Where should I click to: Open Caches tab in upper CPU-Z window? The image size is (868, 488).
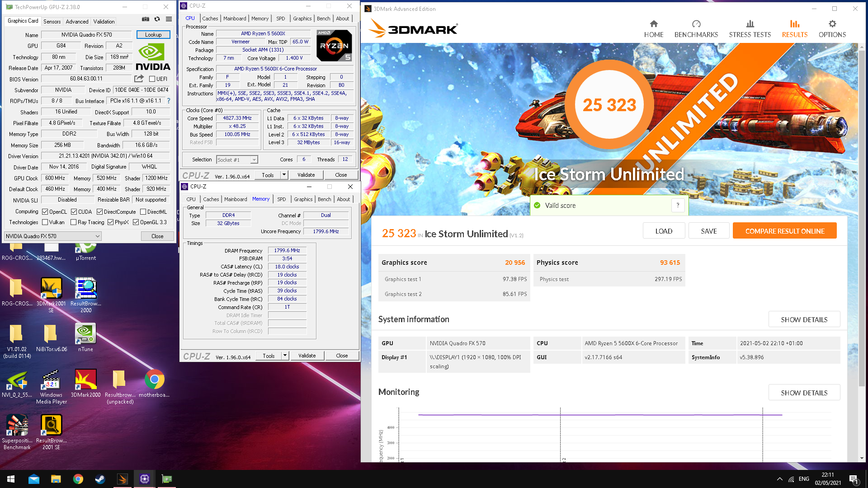point(210,19)
